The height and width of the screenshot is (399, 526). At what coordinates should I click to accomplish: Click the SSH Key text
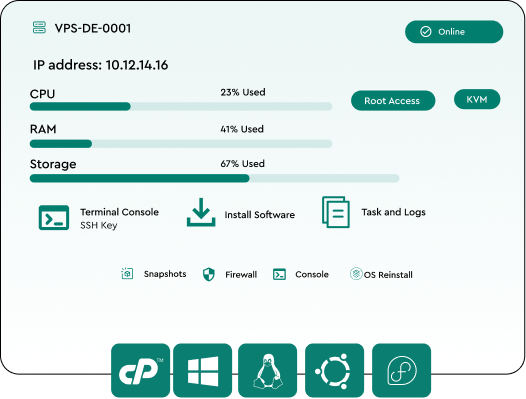99,225
